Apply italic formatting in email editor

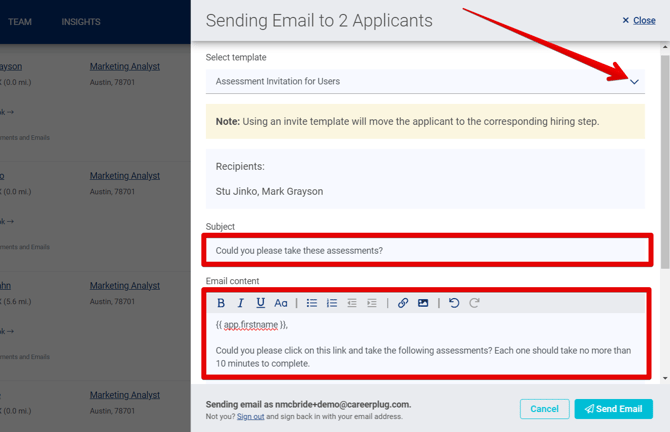point(241,303)
